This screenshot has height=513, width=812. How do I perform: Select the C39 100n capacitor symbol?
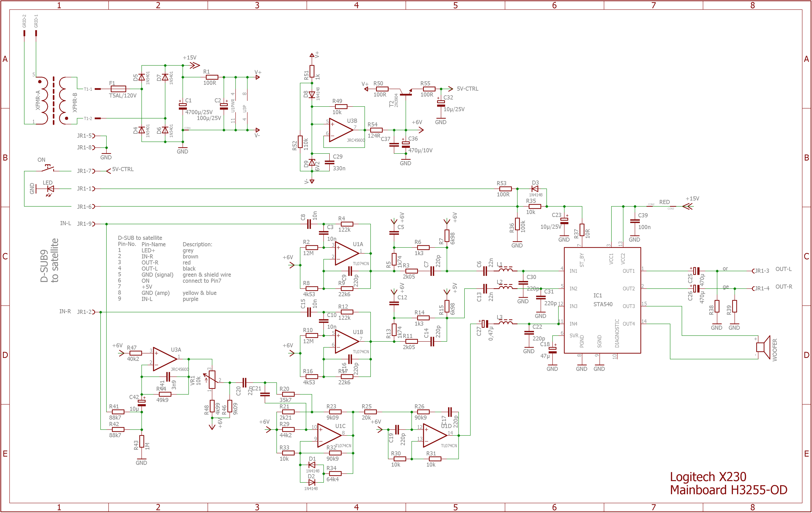(x=635, y=221)
